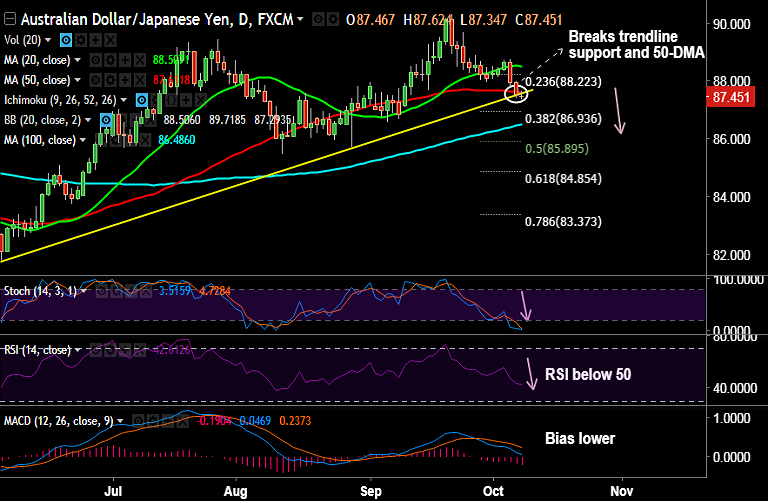Expand the MA (50, close) dropdown arrow
The width and height of the screenshot is (768, 503).
(x=77, y=80)
